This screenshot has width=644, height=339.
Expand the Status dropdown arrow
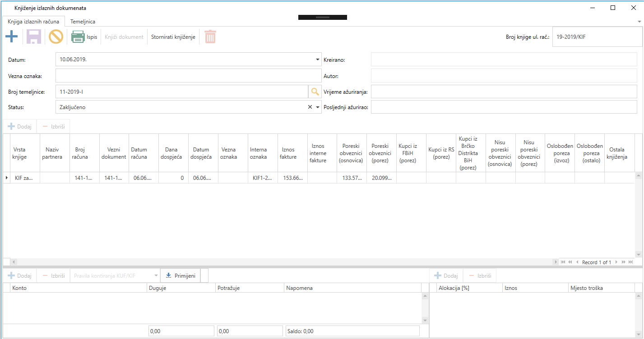[317, 107]
